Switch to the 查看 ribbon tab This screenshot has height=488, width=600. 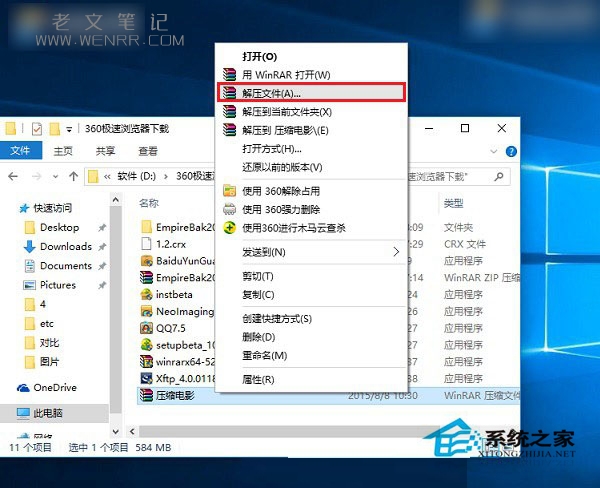point(148,151)
